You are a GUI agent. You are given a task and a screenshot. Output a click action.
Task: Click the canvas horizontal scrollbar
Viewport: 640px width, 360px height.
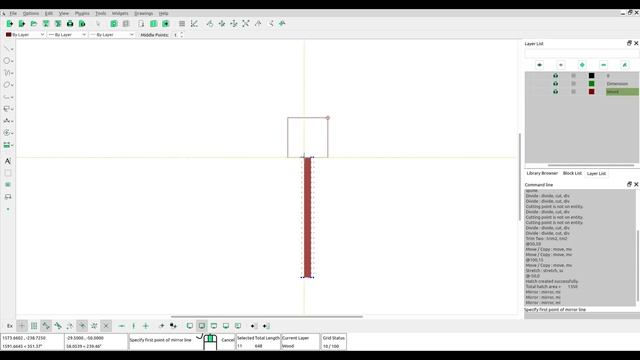click(267, 316)
